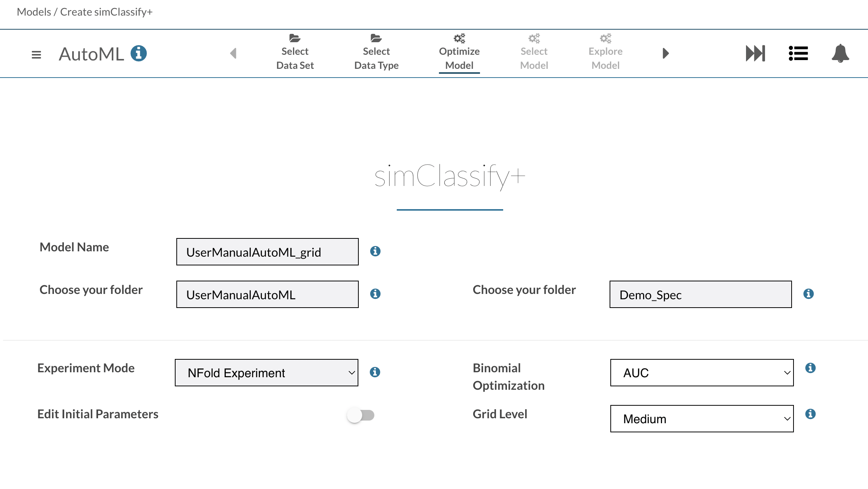Click the Models breadcrumb link
The height and width of the screenshot is (489, 868).
tap(34, 12)
